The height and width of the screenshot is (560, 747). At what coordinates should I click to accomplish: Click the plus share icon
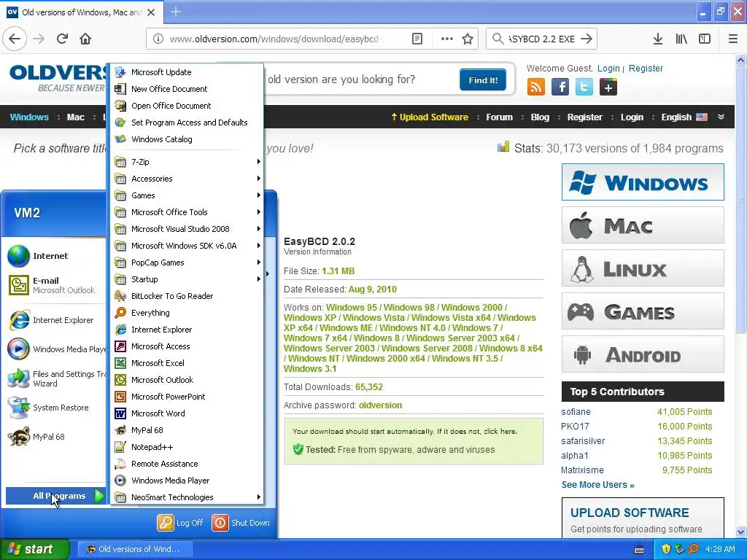pyautogui.click(x=608, y=87)
